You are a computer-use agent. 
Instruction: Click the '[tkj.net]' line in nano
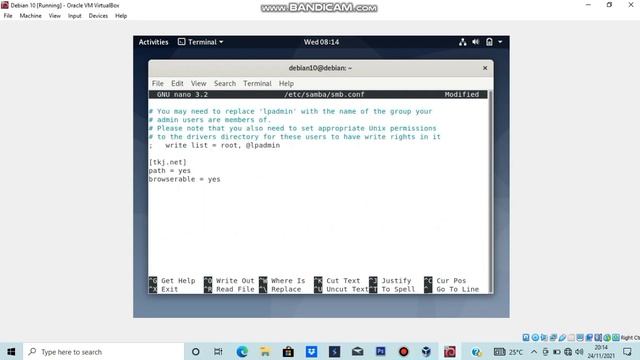click(167, 162)
